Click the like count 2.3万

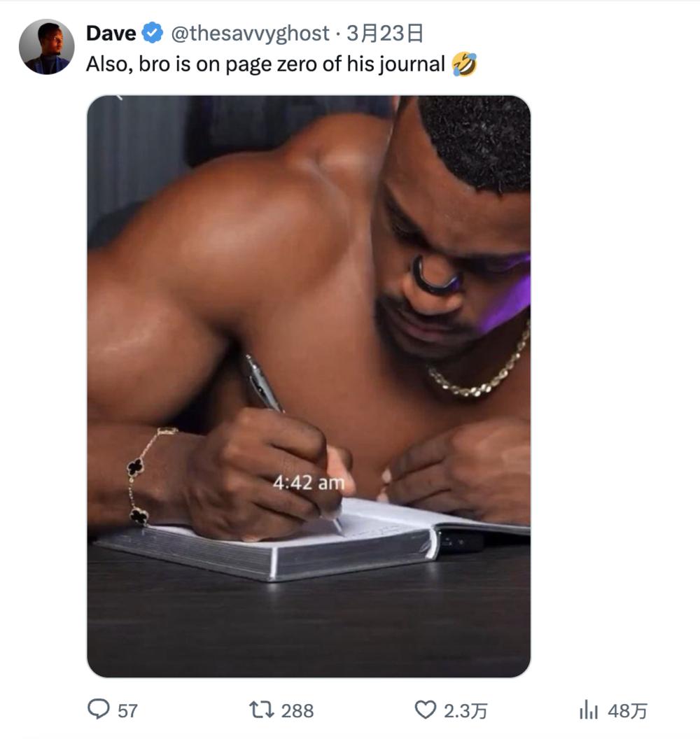pos(465,711)
